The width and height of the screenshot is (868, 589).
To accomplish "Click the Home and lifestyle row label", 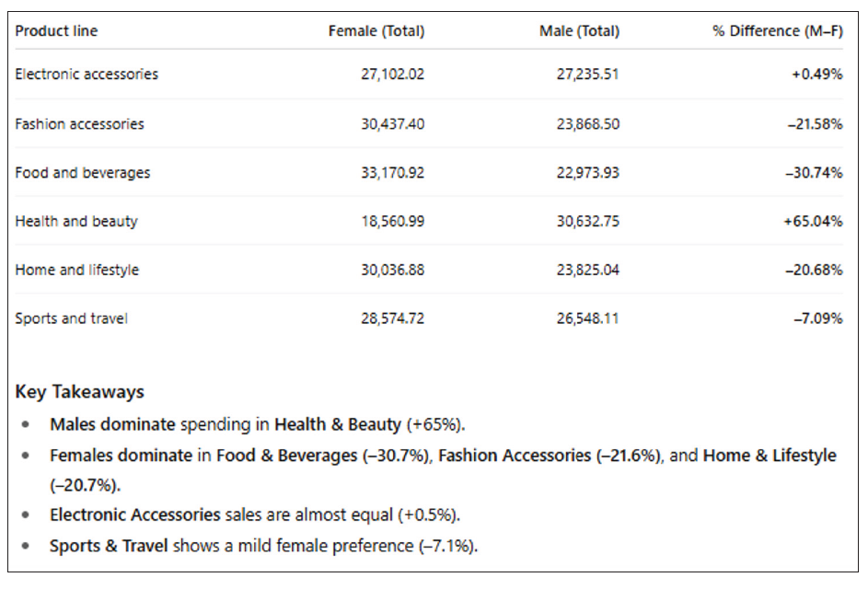I will pyautogui.click(x=76, y=271).
